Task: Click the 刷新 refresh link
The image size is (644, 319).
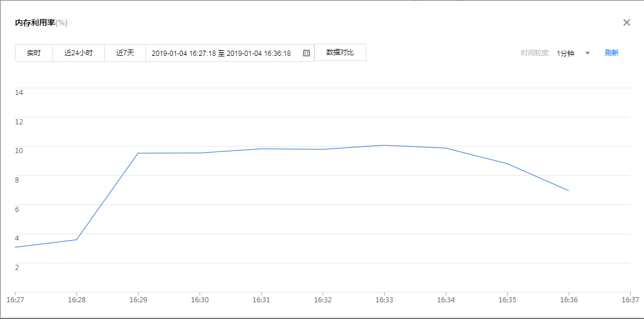Action: tap(611, 53)
